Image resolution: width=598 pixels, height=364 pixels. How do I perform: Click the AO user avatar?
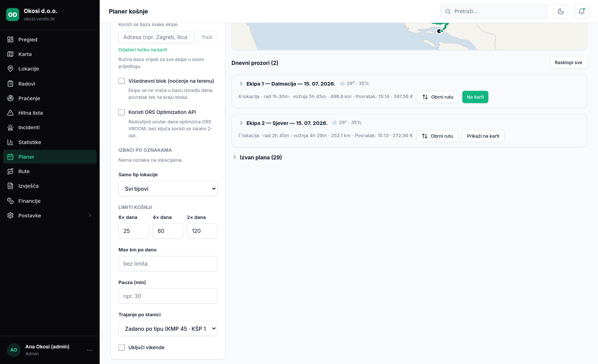pos(14,350)
